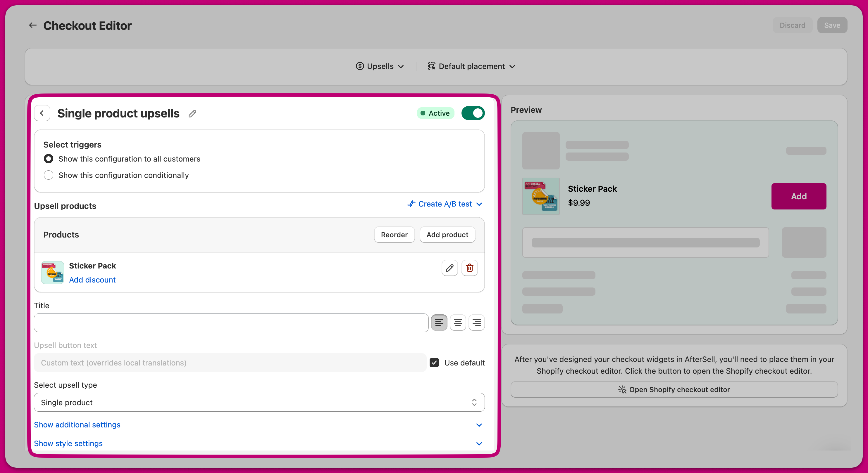Expand Show additional settings
This screenshot has width=868, height=473.
77,425
